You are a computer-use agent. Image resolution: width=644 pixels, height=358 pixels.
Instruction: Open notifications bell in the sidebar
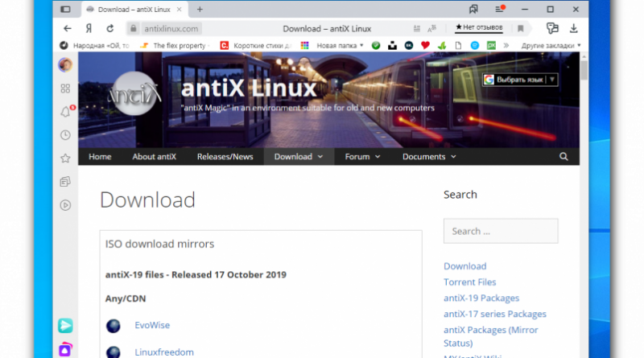coord(65,112)
